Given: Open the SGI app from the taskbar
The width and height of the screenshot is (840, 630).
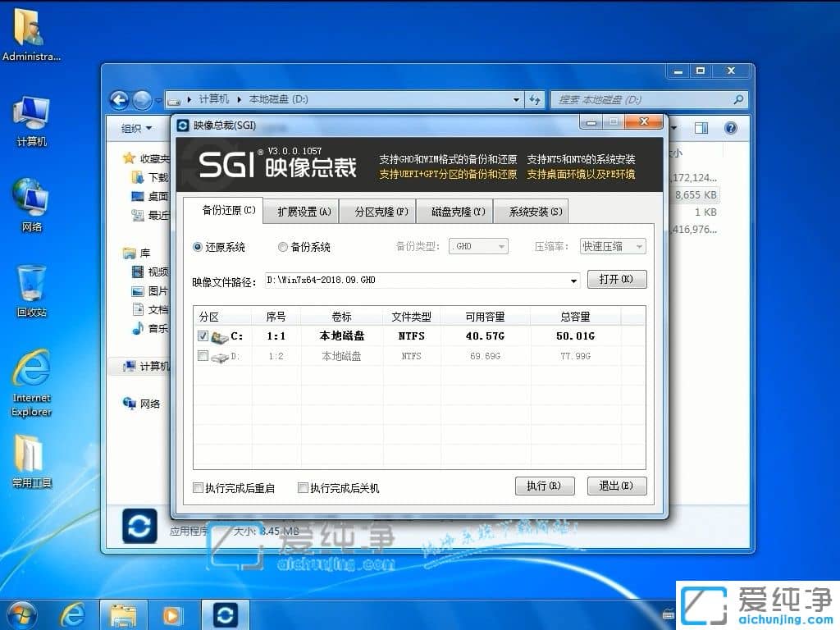Looking at the screenshot, I should click(x=225, y=614).
